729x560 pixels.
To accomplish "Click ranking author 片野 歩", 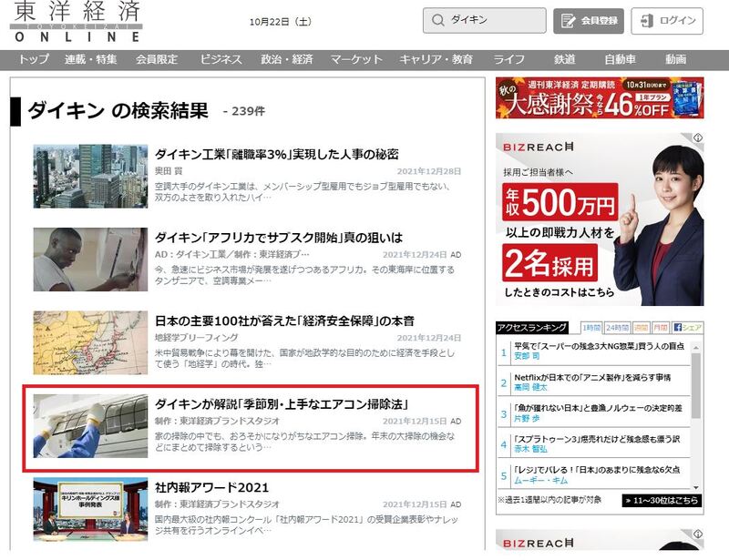I will coord(527,418).
